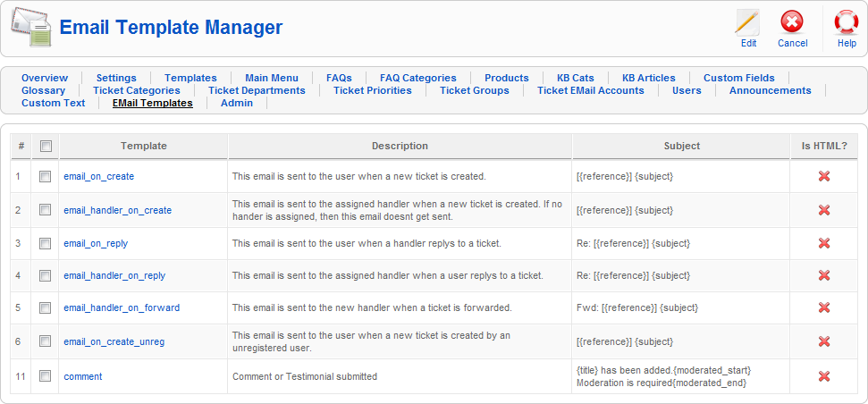Image resolution: width=868 pixels, height=404 pixels.
Task: Go to the Ticket Departments section
Action: coord(257,90)
